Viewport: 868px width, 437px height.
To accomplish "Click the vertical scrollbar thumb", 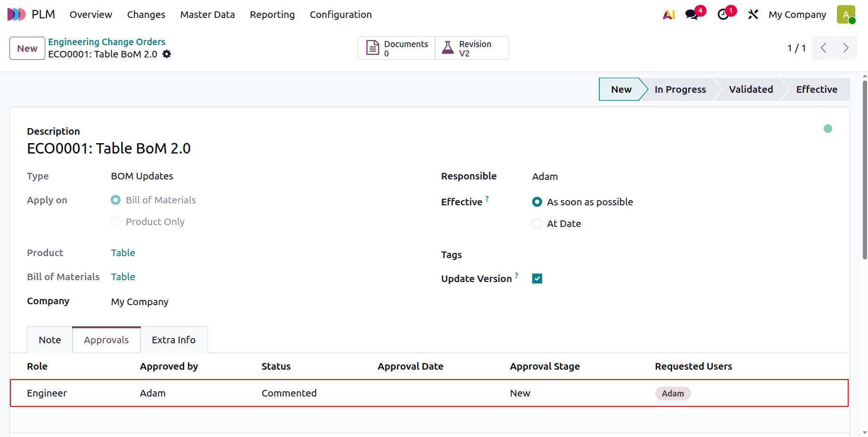I will pos(865,170).
